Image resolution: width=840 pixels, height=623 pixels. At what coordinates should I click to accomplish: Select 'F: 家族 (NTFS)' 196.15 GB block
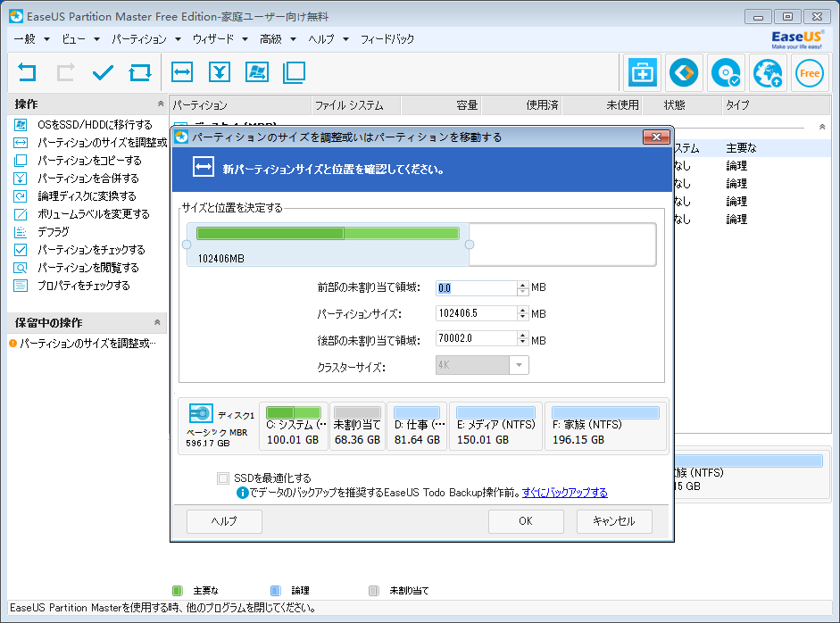(605, 427)
